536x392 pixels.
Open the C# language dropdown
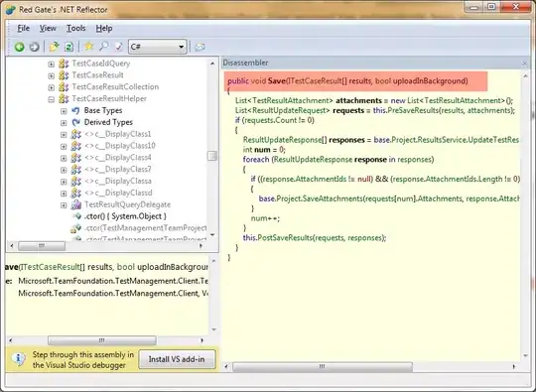157,47
